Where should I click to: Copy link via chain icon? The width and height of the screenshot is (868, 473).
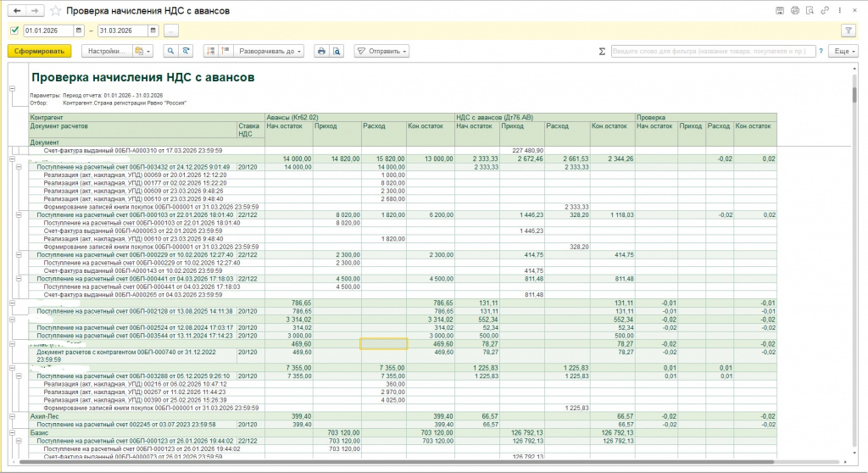(x=823, y=10)
